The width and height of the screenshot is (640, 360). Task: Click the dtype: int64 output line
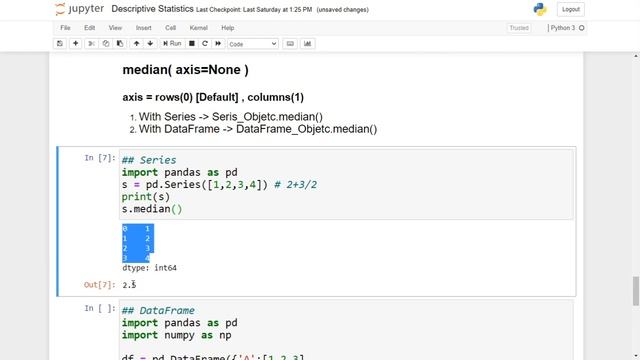(149, 268)
